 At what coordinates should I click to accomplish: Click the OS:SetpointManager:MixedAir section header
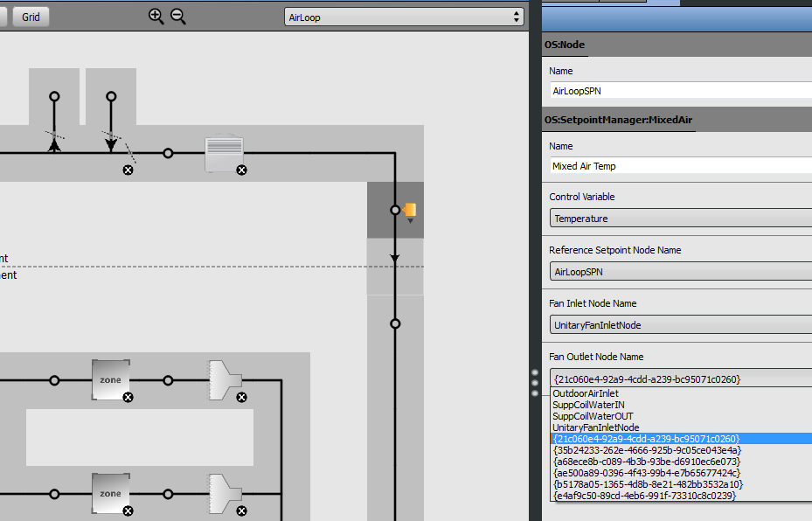(x=677, y=120)
